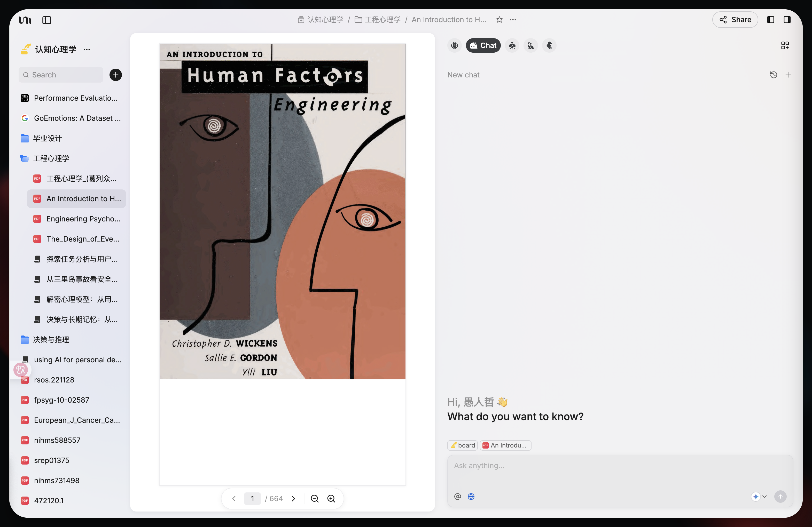The height and width of the screenshot is (527, 812).
Task: Open European_J_Cancer_Ca... PDF
Action: (72, 420)
